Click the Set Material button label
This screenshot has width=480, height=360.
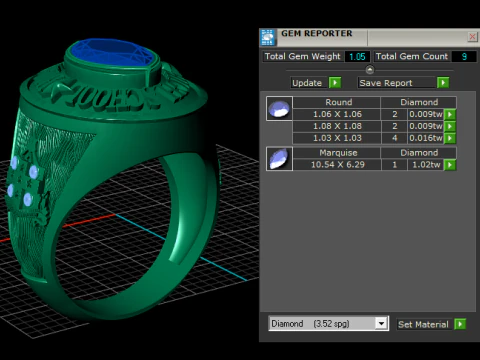(x=423, y=324)
